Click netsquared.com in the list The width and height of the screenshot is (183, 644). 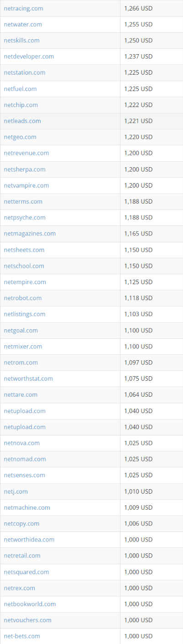pyautogui.click(x=26, y=572)
